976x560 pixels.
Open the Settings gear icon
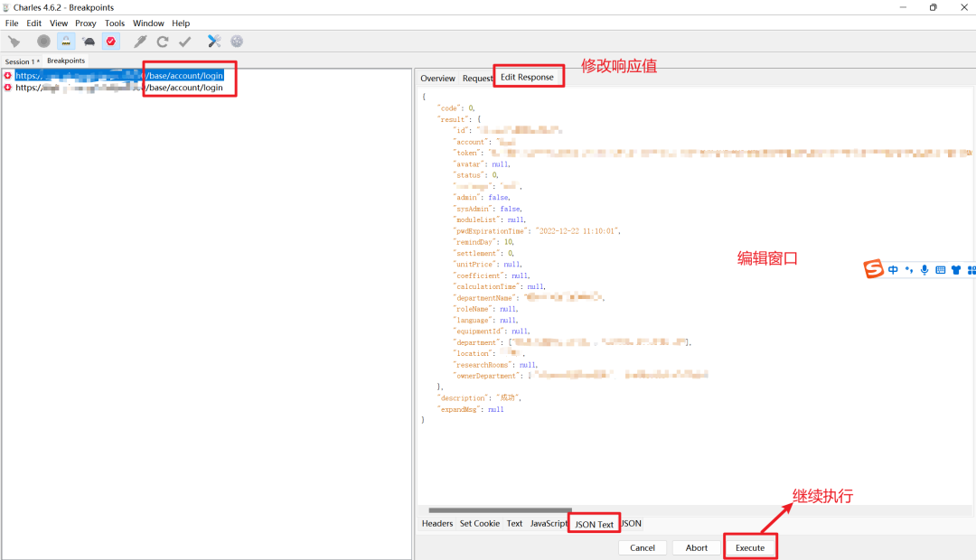pos(237,42)
